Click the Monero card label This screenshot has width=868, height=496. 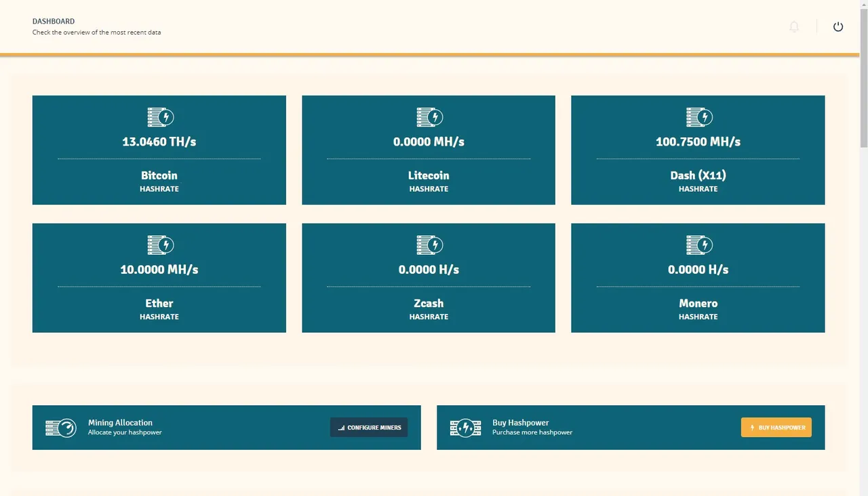tap(698, 303)
